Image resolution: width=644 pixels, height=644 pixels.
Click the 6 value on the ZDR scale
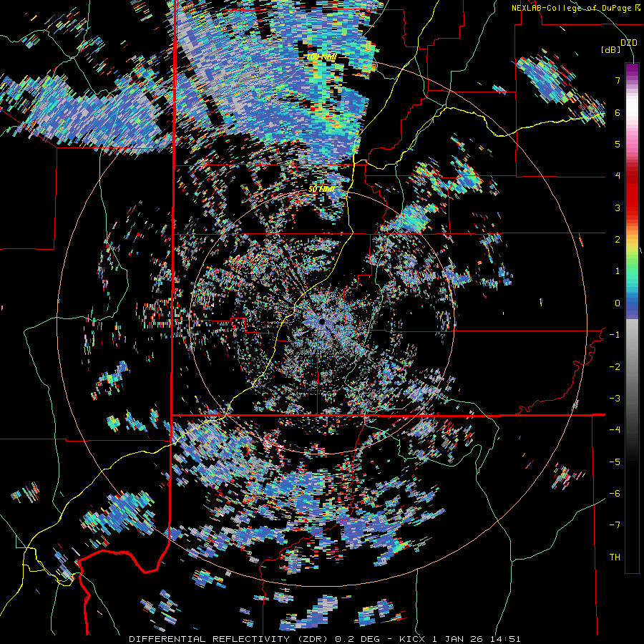(618, 112)
